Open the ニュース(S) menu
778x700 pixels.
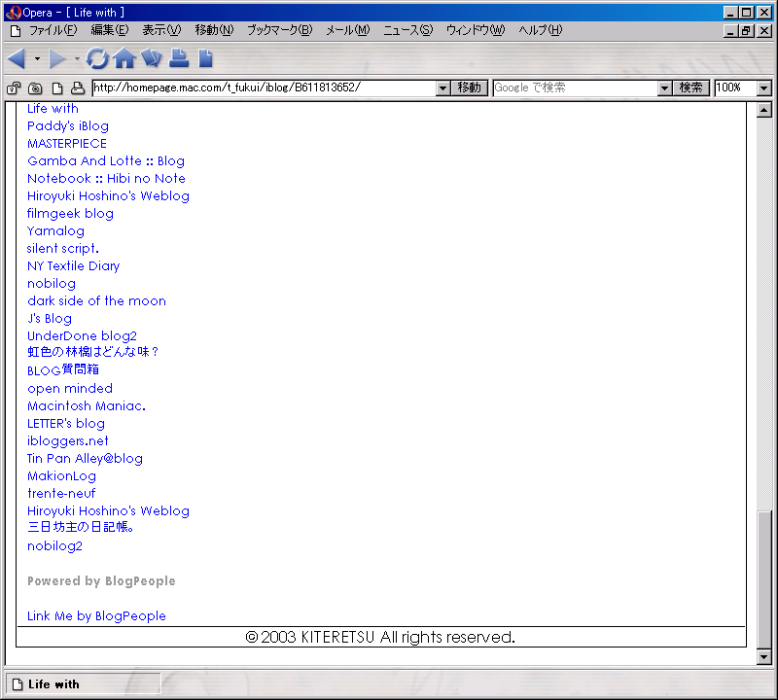tap(407, 30)
